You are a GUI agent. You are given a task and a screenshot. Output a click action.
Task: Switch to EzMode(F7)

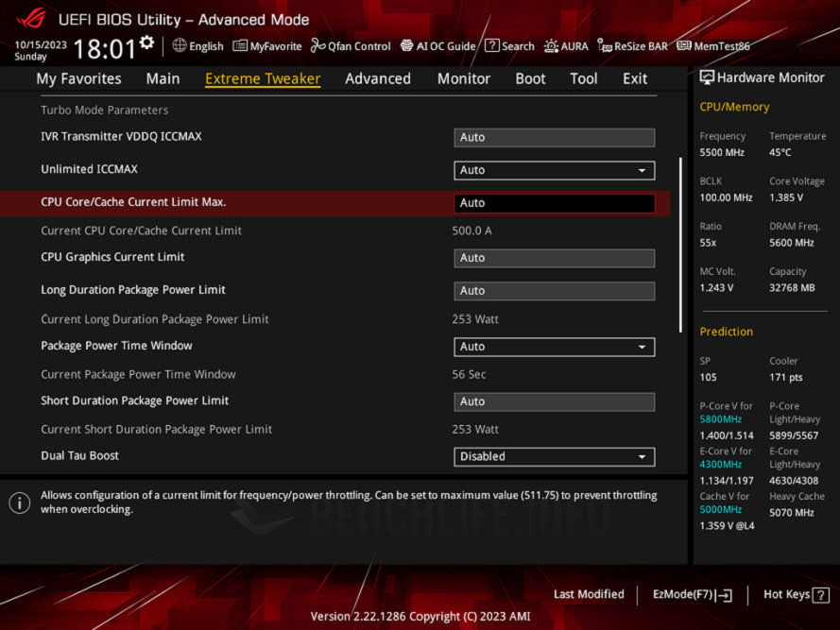692,595
